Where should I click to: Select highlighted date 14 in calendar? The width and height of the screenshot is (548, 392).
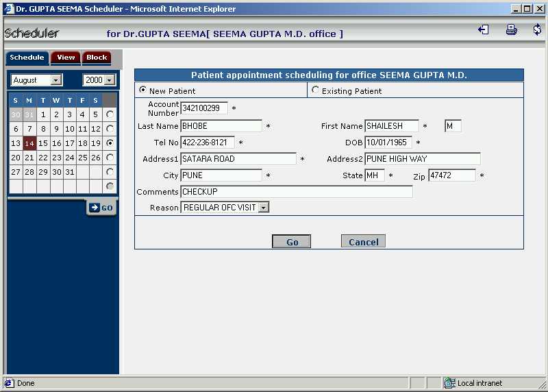[29, 143]
